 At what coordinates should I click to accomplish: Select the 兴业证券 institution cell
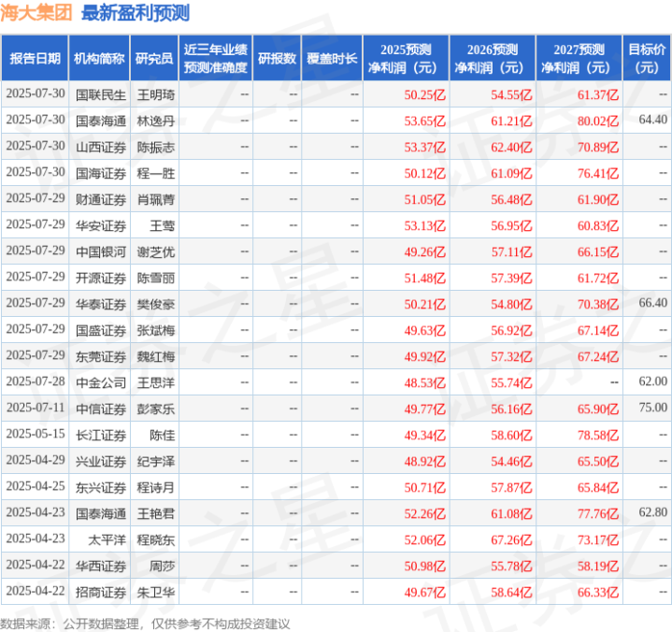click(101, 461)
